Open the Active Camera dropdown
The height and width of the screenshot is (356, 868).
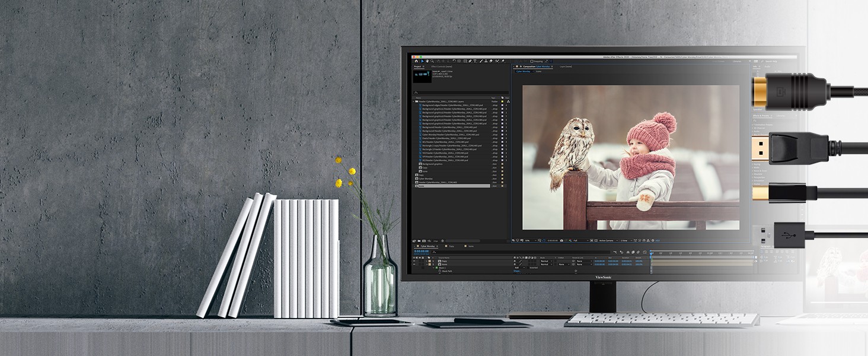(x=606, y=240)
